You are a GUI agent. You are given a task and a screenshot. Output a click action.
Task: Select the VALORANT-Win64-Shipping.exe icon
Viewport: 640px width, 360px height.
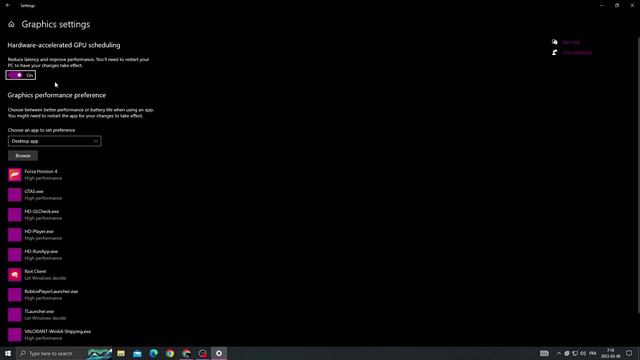(15, 335)
